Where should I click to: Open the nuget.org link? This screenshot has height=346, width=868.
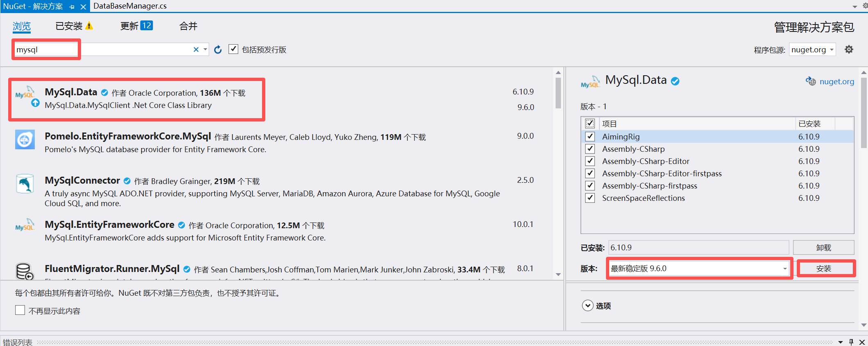point(837,81)
